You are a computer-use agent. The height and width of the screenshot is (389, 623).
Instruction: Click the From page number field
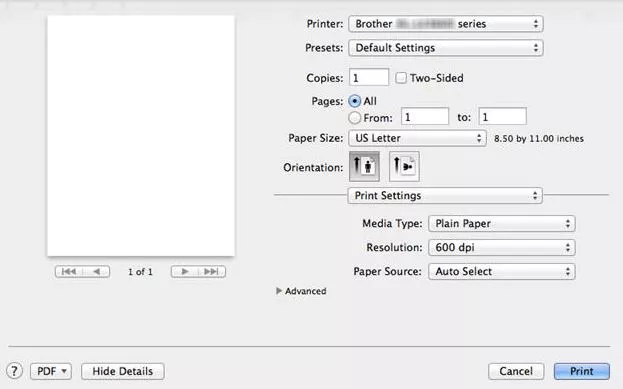click(x=425, y=117)
